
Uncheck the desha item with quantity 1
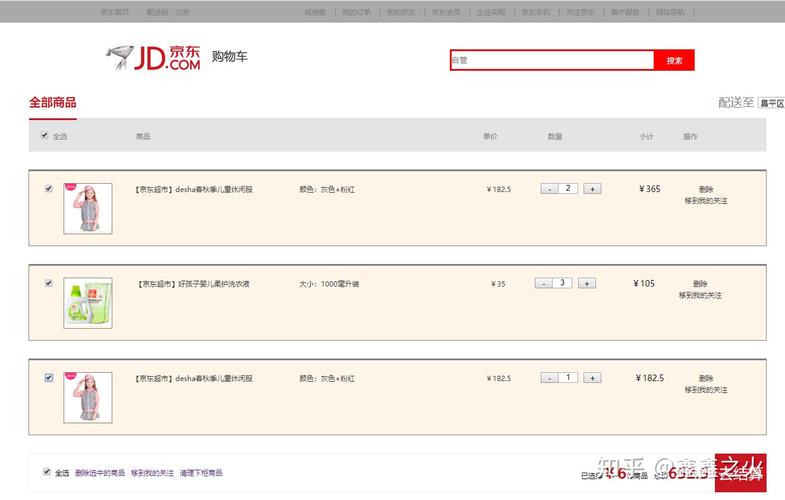(49, 378)
